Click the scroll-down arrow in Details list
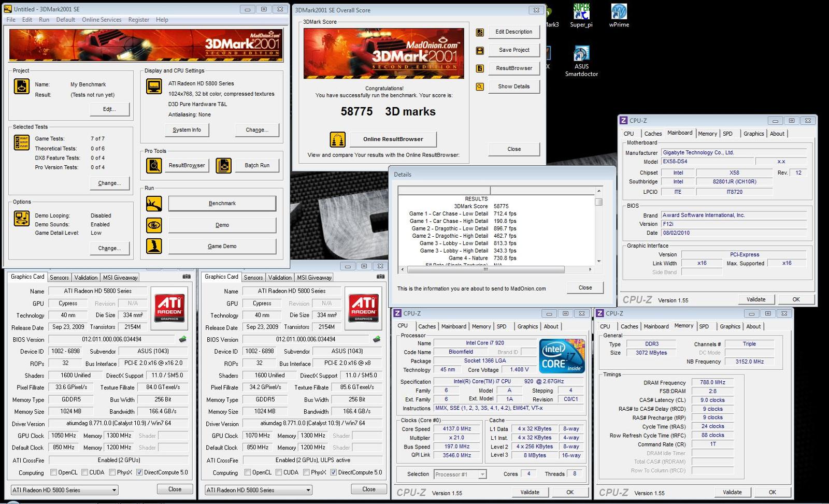 [598, 261]
